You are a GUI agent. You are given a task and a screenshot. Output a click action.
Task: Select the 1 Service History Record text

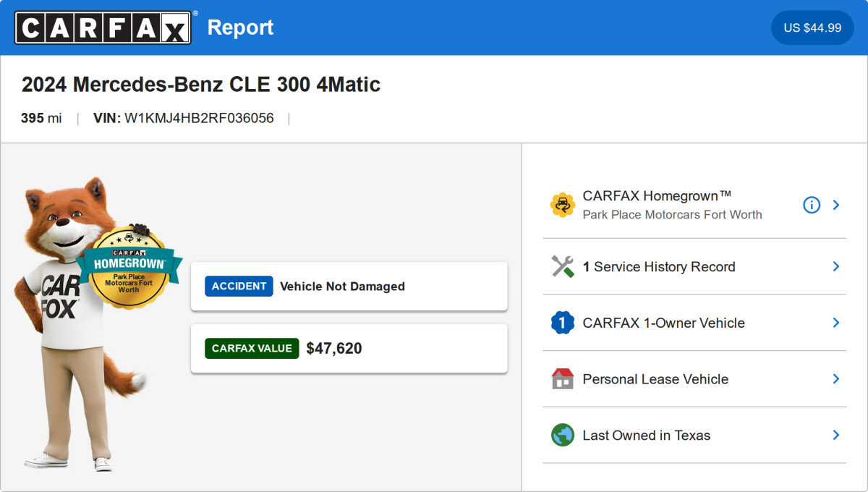[659, 267]
